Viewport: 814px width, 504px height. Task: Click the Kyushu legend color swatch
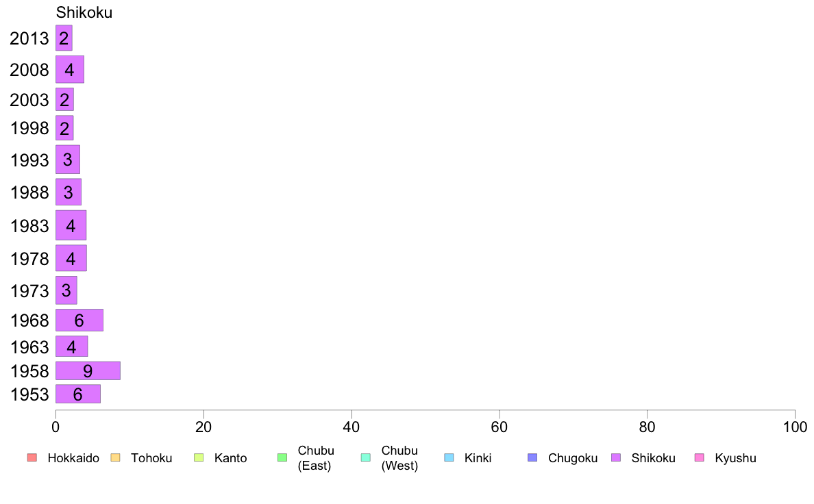click(700, 458)
